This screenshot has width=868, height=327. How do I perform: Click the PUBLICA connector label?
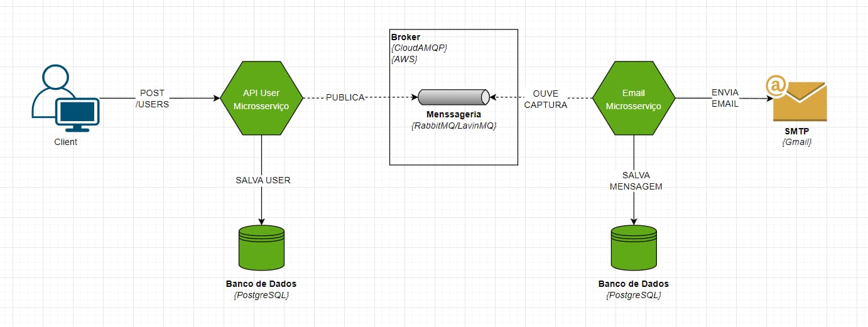point(345,98)
